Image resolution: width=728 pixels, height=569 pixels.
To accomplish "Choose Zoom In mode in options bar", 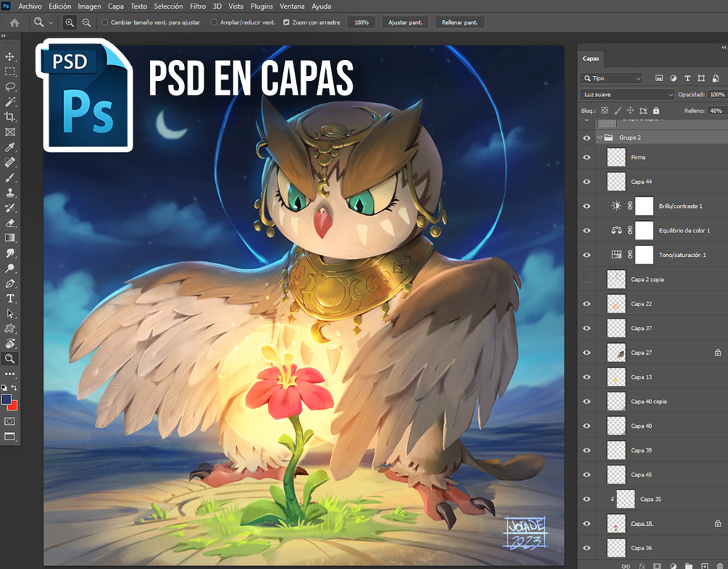I will [x=70, y=22].
